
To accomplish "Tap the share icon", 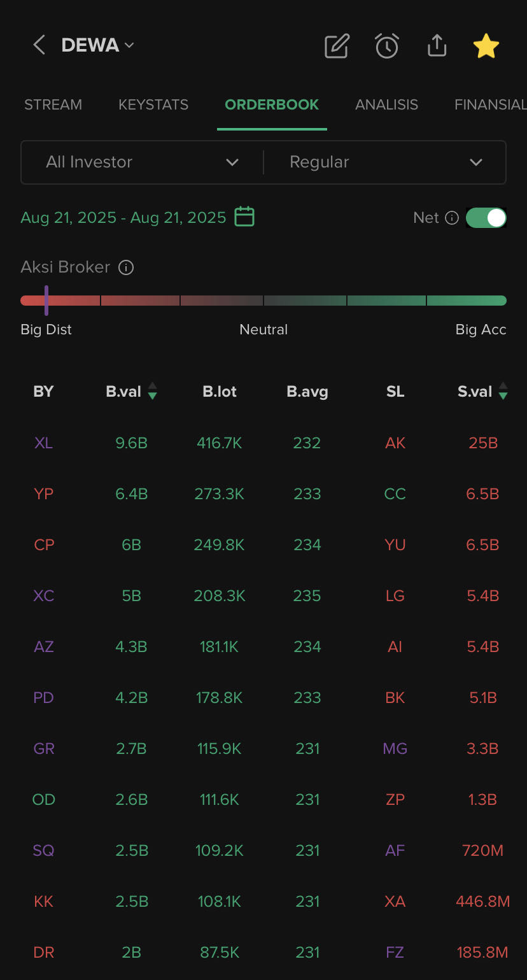I will 437,46.
